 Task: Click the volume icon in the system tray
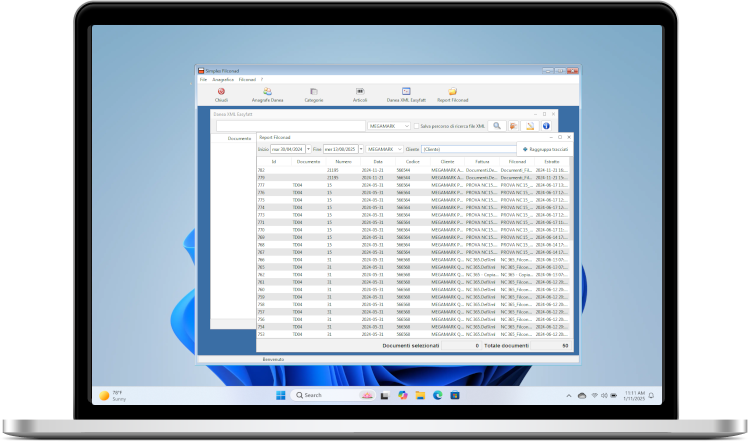click(604, 396)
